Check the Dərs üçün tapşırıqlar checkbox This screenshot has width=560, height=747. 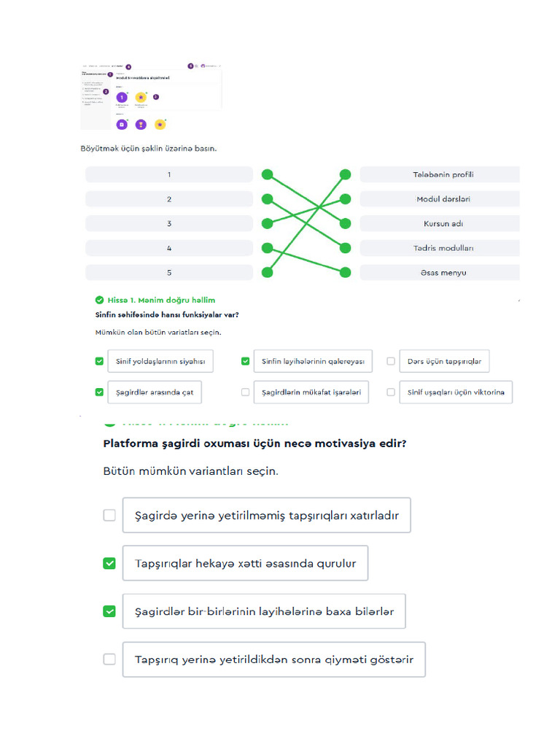click(x=391, y=361)
